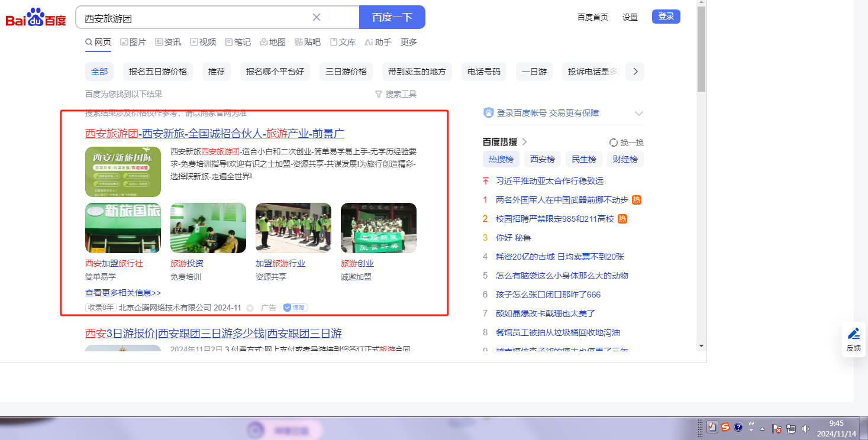Select 财经榜 hot search tab
The height and width of the screenshot is (440, 868).
(x=625, y=159)
